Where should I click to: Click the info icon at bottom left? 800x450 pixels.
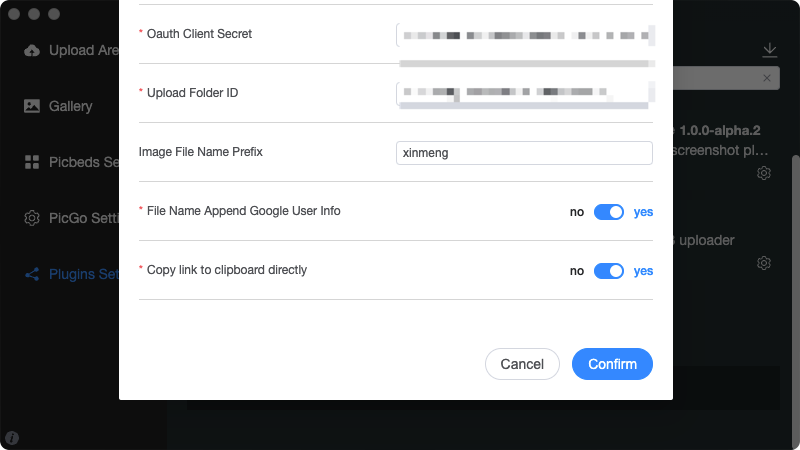pos(12,438)
